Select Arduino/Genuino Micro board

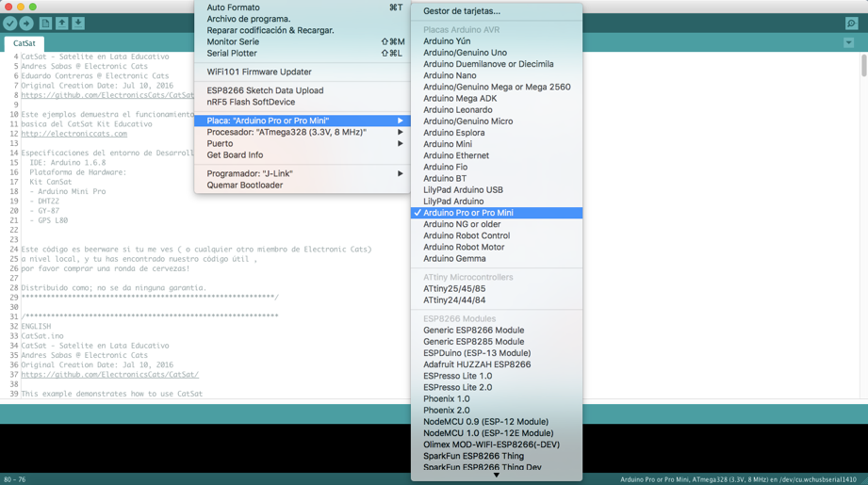[497, 121]
